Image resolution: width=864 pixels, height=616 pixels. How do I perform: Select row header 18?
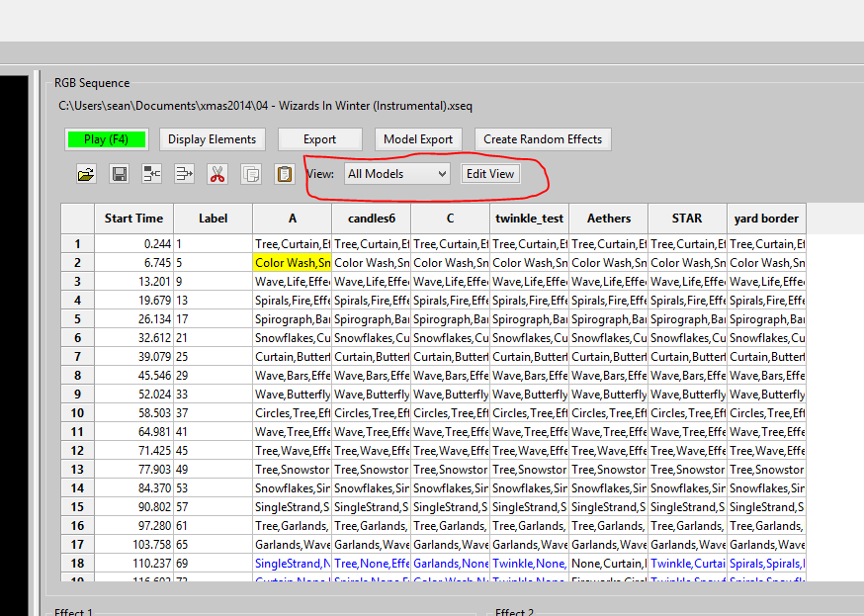[x=78, y=564]
